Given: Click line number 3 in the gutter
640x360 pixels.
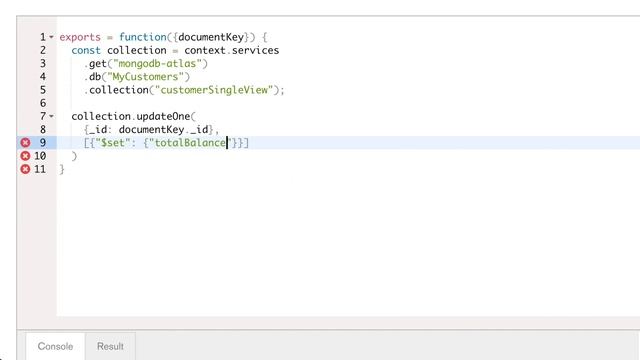Looking at the screenshot, I should point(43,64).
